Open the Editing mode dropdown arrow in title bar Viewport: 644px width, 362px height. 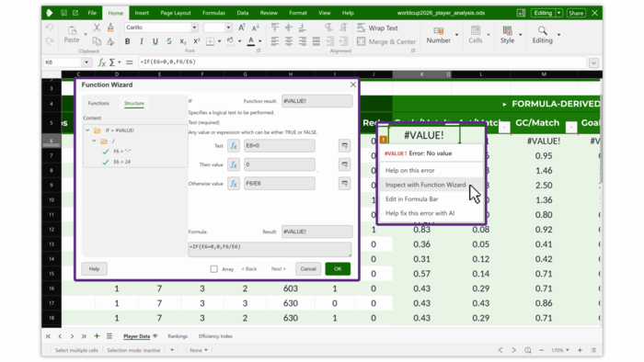click(x=558, y=13)
